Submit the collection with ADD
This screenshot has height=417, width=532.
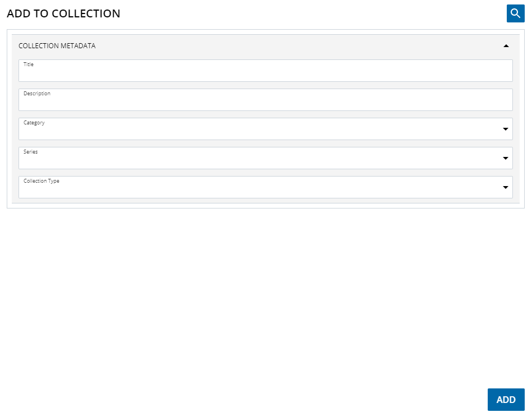[x=506, y=399]
